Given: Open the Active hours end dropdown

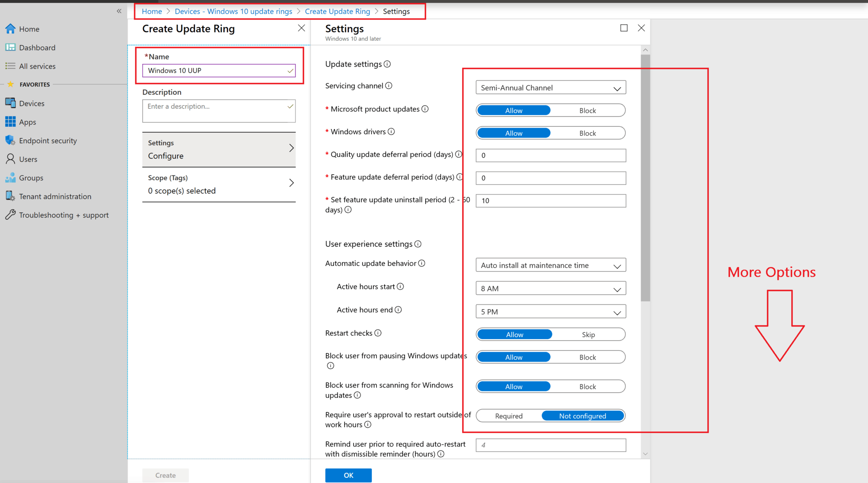Looking at the screenshot, I should click(x=551, y=311).
